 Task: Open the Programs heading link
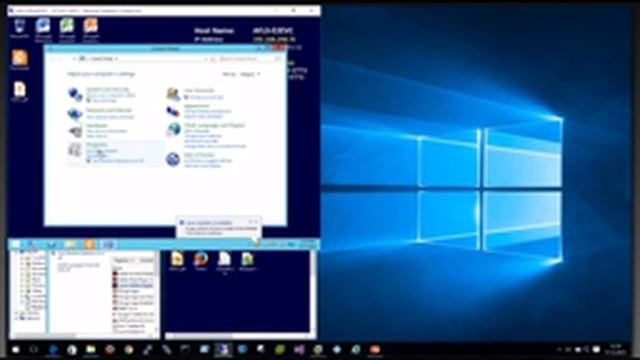coord(97,144)
